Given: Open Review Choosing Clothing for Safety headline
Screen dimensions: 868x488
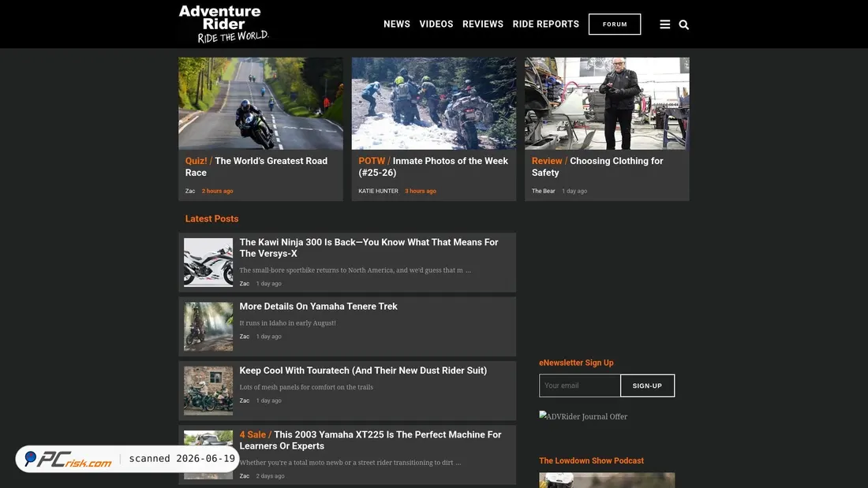Looking at the screenshot, I should pyautogui.click(x=597, y=166).
